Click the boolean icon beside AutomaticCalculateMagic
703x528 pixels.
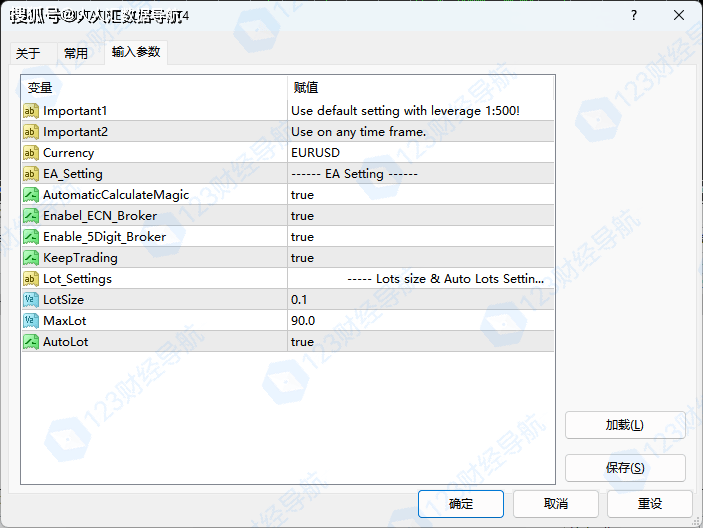coord(31,195)
